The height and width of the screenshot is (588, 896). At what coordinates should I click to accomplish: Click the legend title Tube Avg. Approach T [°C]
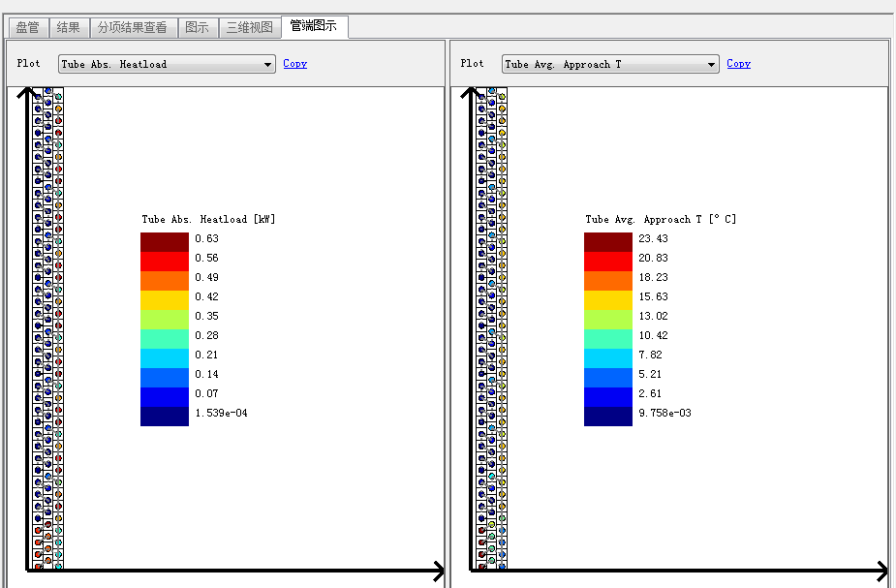661,220
